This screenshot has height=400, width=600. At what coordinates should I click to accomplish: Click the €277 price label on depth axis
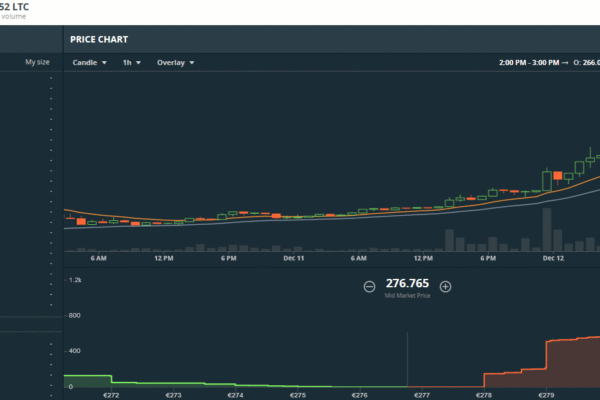click(422, 395)
